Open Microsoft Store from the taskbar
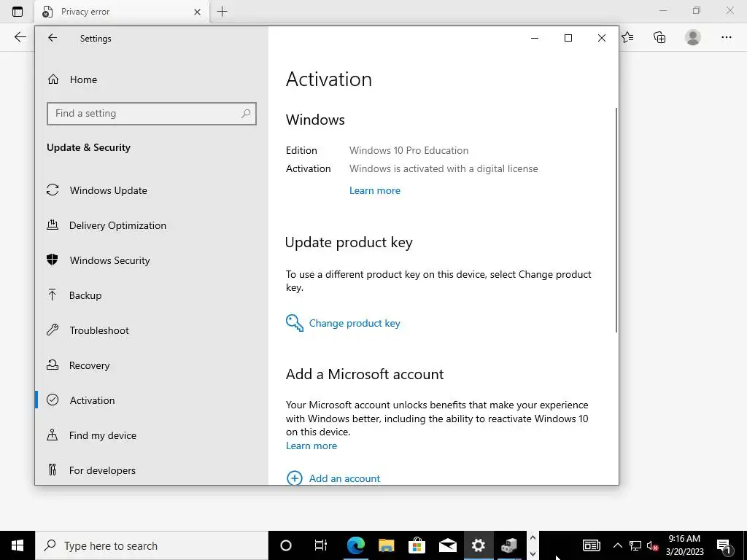 tap(417, 545)
